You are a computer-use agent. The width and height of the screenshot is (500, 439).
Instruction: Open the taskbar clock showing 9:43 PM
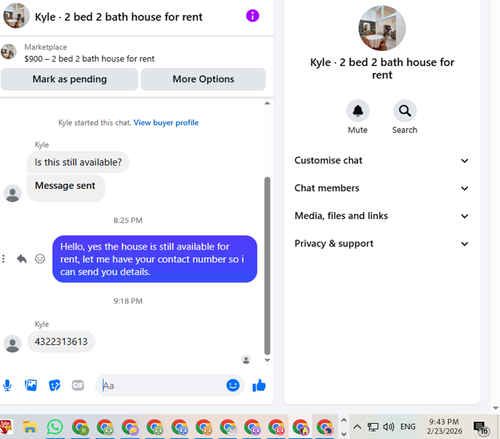(x=444, y=427)
